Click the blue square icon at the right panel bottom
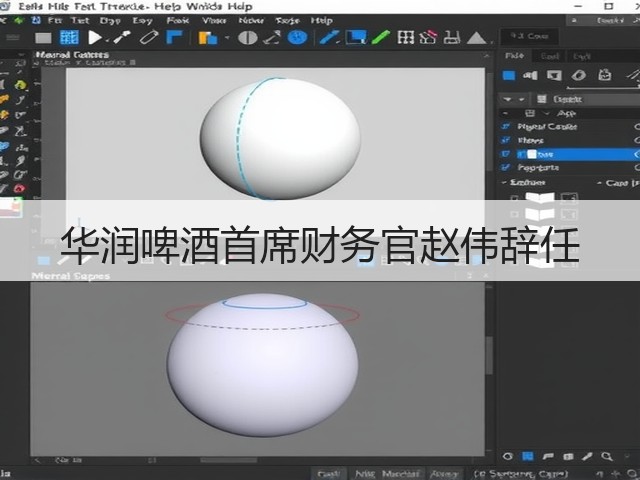 click(x=528, y=456)
